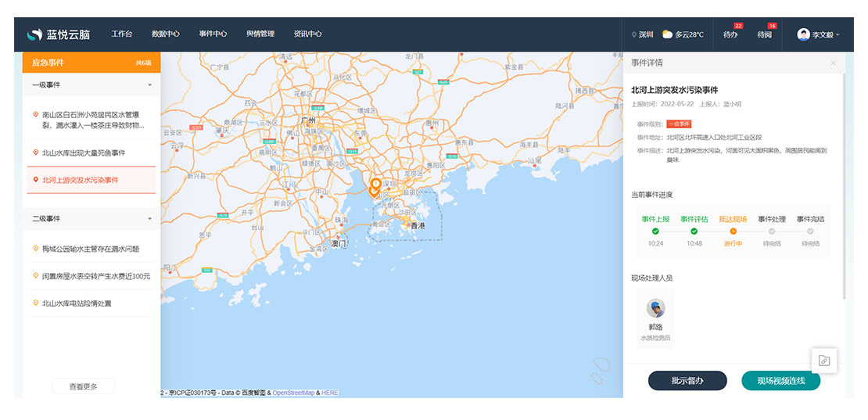Start 现场视频连线 video call
This screenshot has width=868, height=420.
(x=780, y=381)
